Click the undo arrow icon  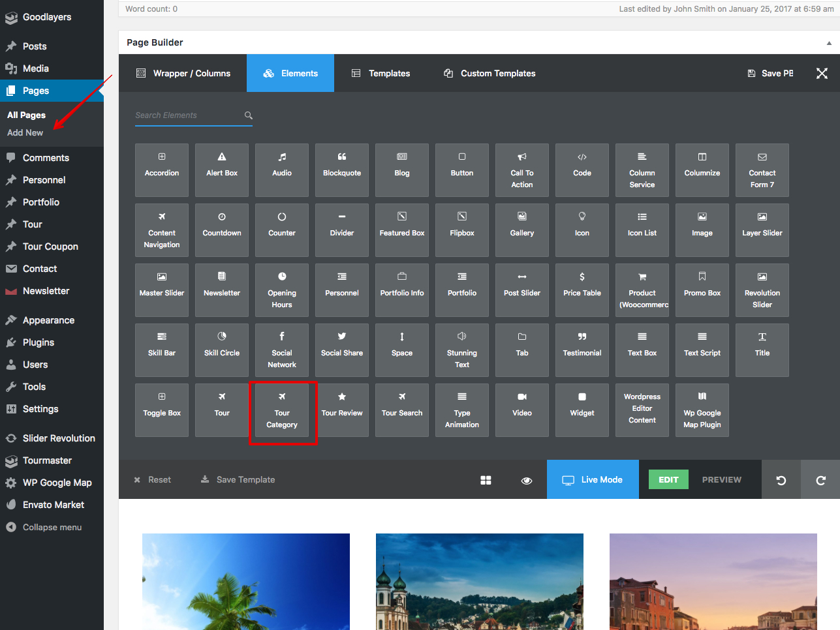click(781, 480)
